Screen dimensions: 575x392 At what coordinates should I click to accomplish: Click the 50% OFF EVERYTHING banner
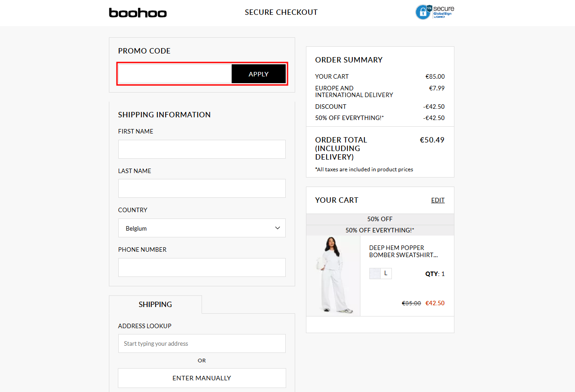click(x=379, y=230)
